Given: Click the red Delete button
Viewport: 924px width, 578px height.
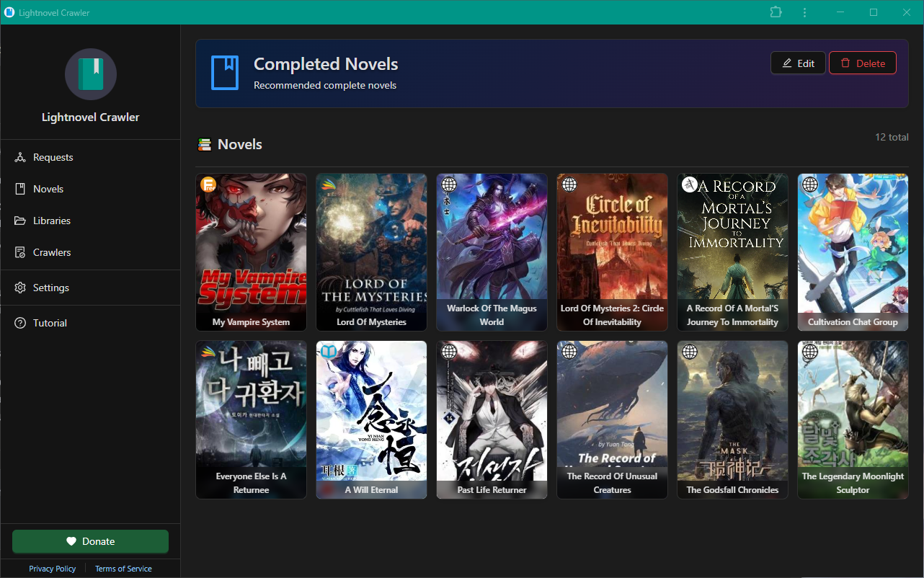Looking at the screenshot, I should pyautogui.click(x=863, y=63).
